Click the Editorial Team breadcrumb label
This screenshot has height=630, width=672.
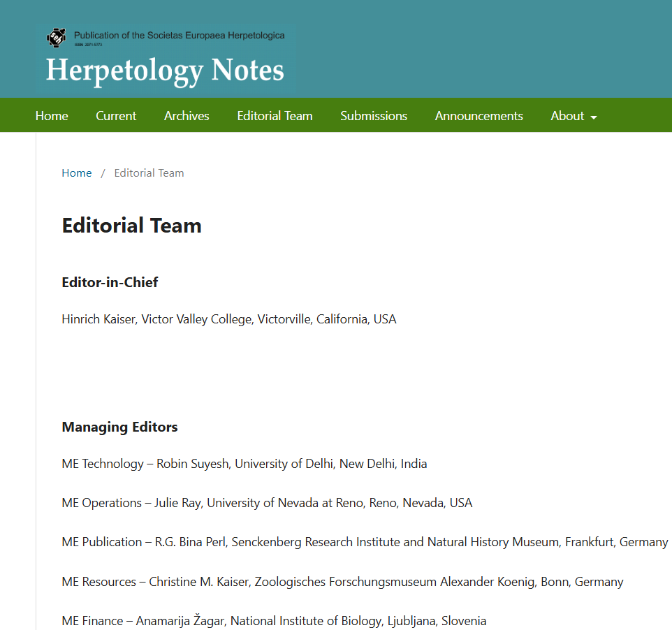click(x=149, y=173)
